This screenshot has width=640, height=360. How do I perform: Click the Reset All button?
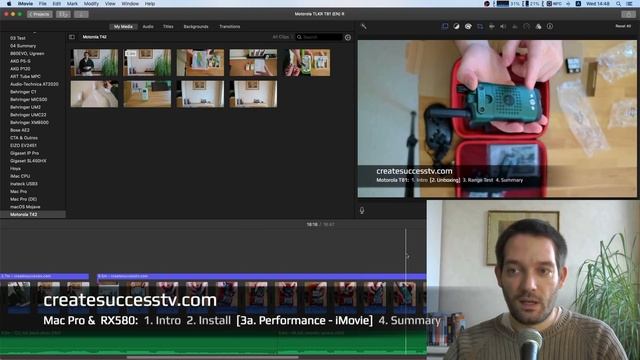click(623, 26)
